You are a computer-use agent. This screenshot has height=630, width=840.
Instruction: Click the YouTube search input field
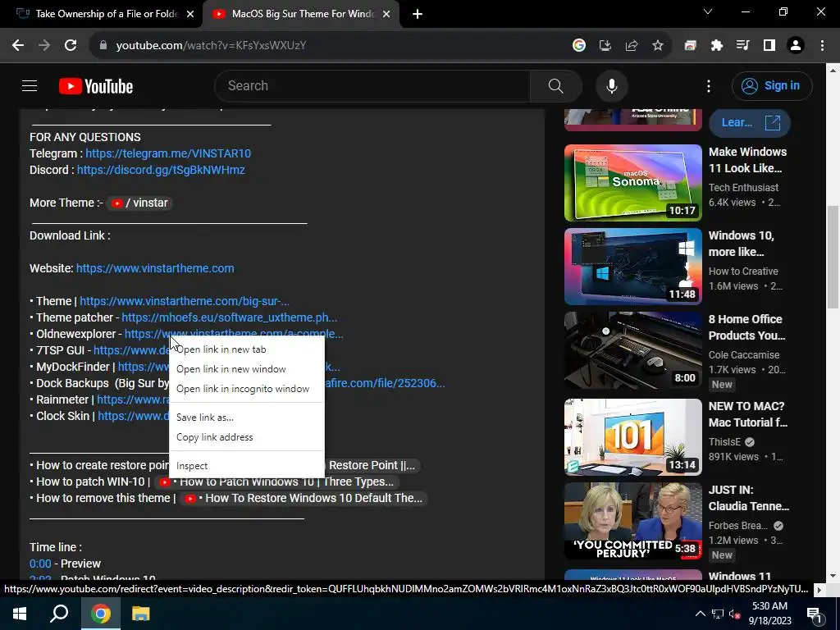[372, 85]
